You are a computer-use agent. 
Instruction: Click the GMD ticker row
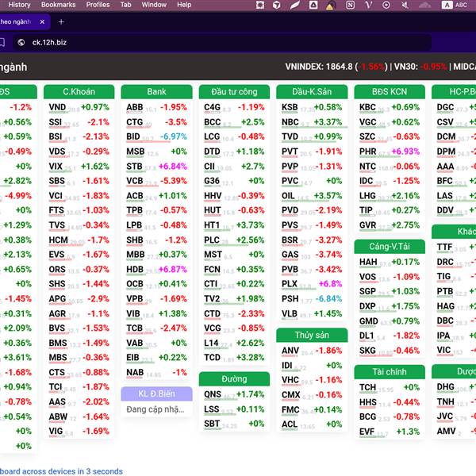click(x=390, y=321)
